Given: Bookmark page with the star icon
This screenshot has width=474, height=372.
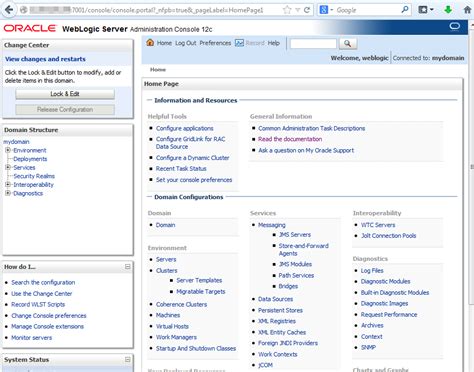Looking at the screenshot, I should [x=287, y=10].
